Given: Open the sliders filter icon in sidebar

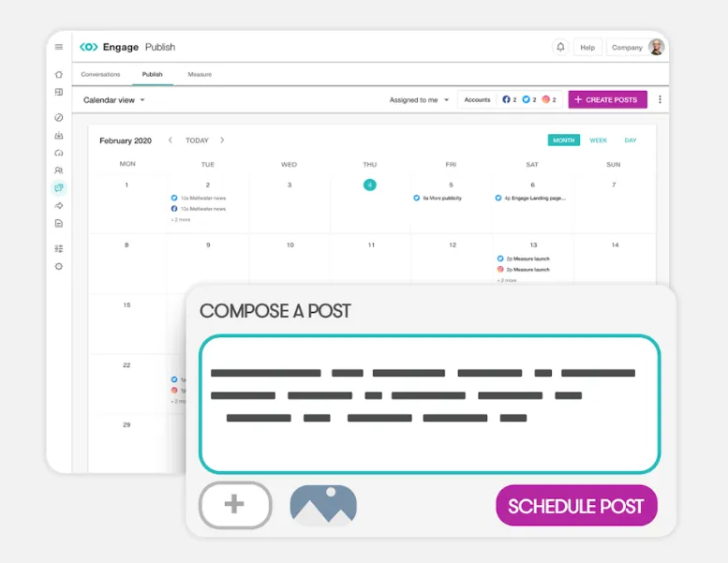Looking at the screenshot, I should point(59,248).
